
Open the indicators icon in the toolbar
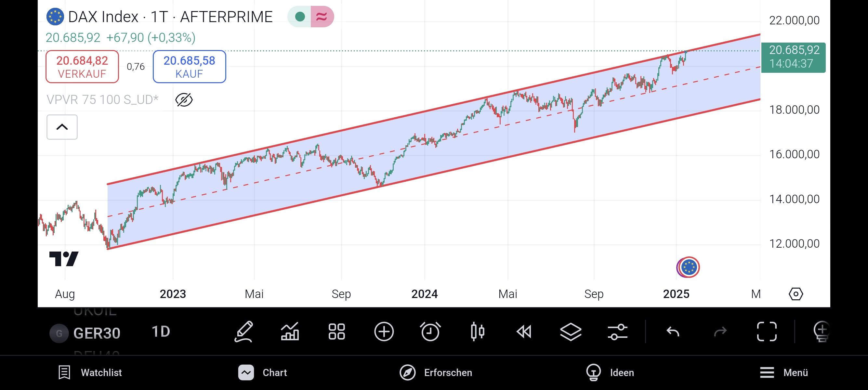[x=290, y=332]
